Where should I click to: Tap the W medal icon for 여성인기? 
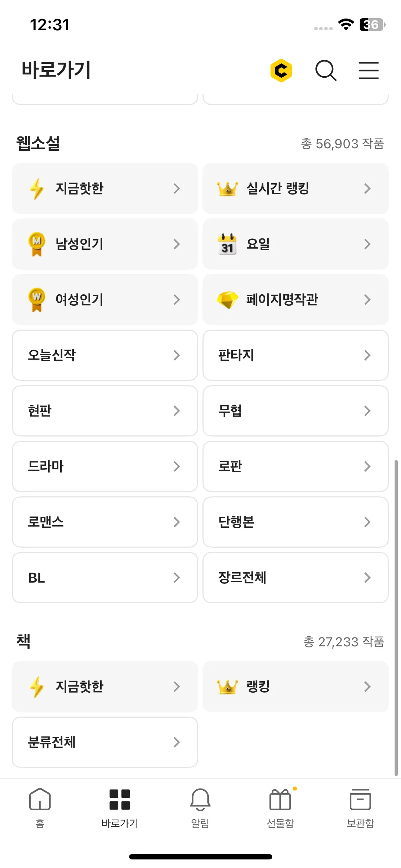click(37, 300)
